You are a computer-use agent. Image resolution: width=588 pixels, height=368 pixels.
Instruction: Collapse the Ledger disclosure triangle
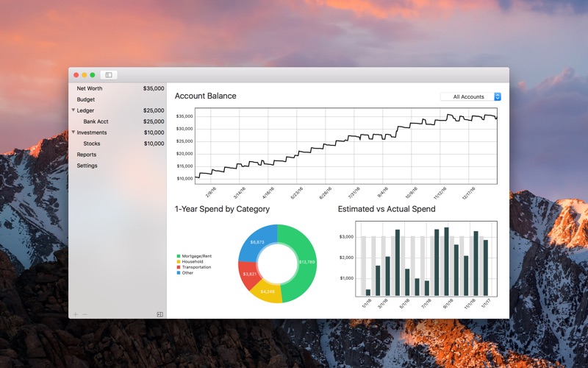click(73, 110)
